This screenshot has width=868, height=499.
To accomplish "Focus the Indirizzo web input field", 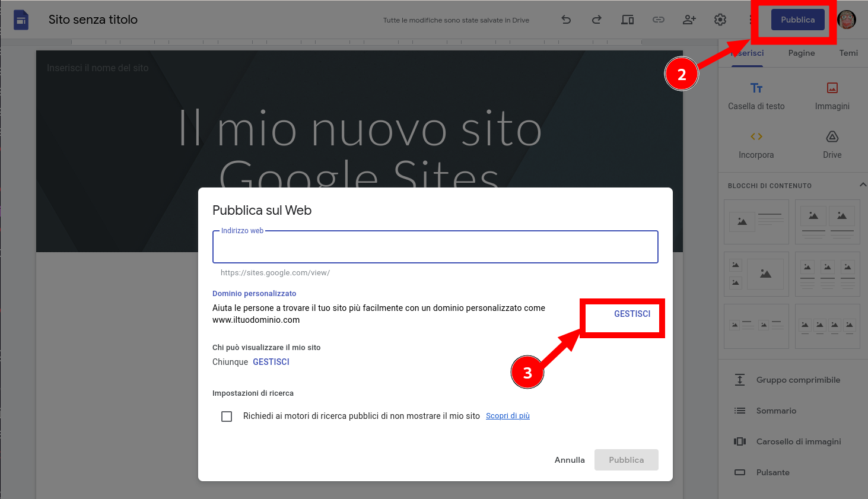I will (435, 247).
